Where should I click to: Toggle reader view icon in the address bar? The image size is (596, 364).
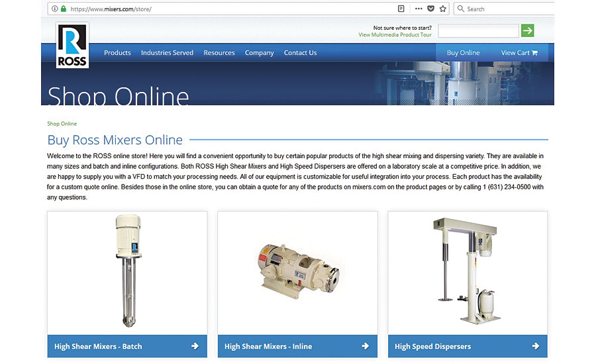pyautogui.click(x=401, y=9)
